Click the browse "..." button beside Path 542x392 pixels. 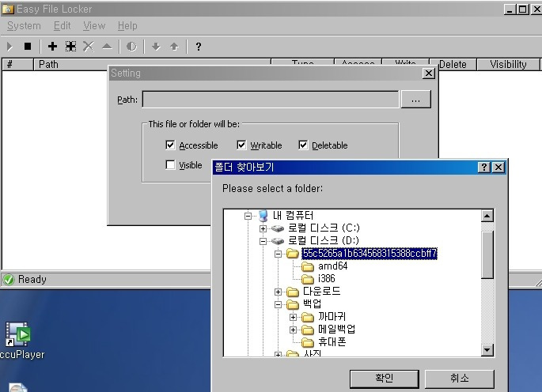[416, 100]
